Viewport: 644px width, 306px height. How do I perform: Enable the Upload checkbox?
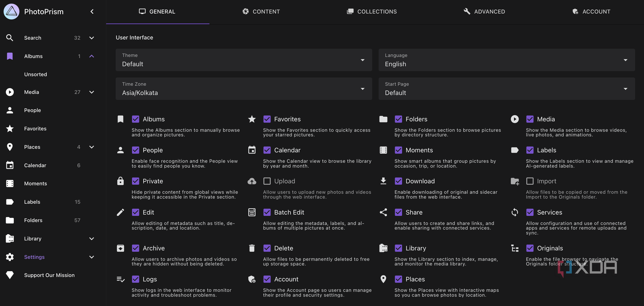tap(267, 181)
